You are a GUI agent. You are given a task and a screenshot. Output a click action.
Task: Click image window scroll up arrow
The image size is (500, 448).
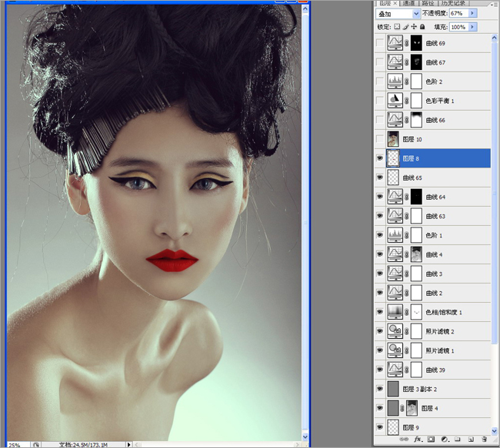[x=305, y=9]
